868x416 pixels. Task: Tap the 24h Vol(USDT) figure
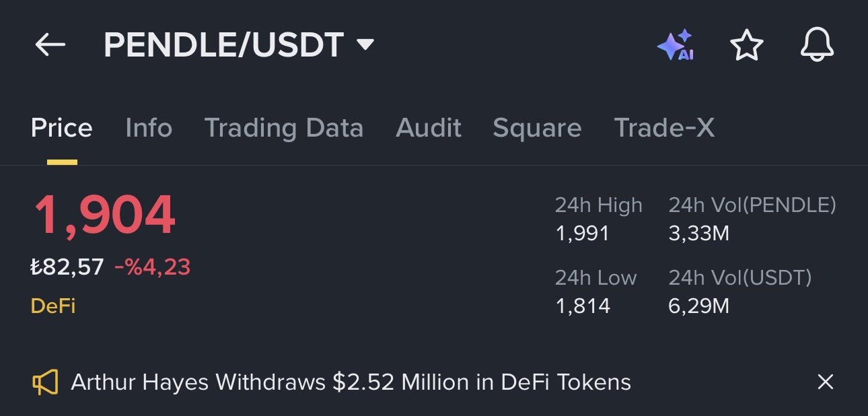(698, 306)
